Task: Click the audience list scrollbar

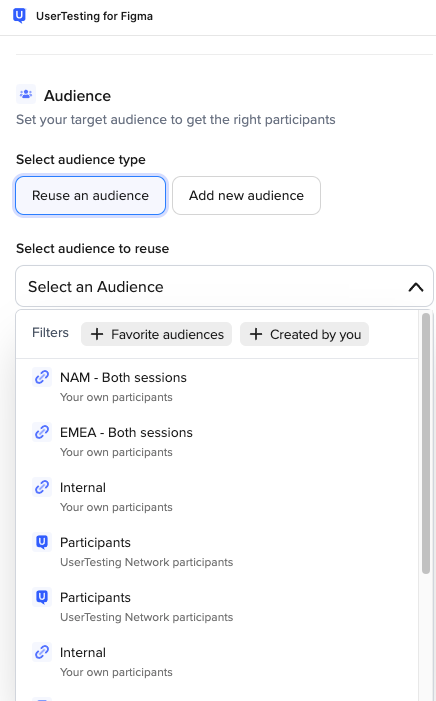Action: click(x=426, y=443)
